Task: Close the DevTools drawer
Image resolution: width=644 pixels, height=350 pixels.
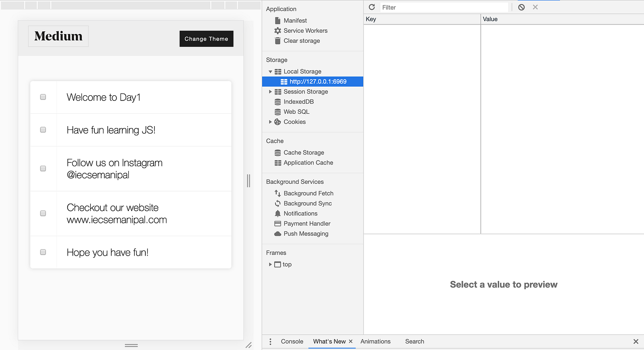Action: 636,342
